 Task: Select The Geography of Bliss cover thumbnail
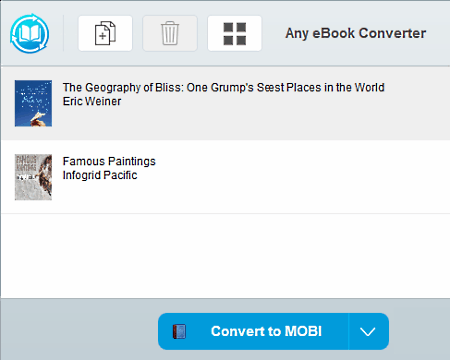point(33,103)
